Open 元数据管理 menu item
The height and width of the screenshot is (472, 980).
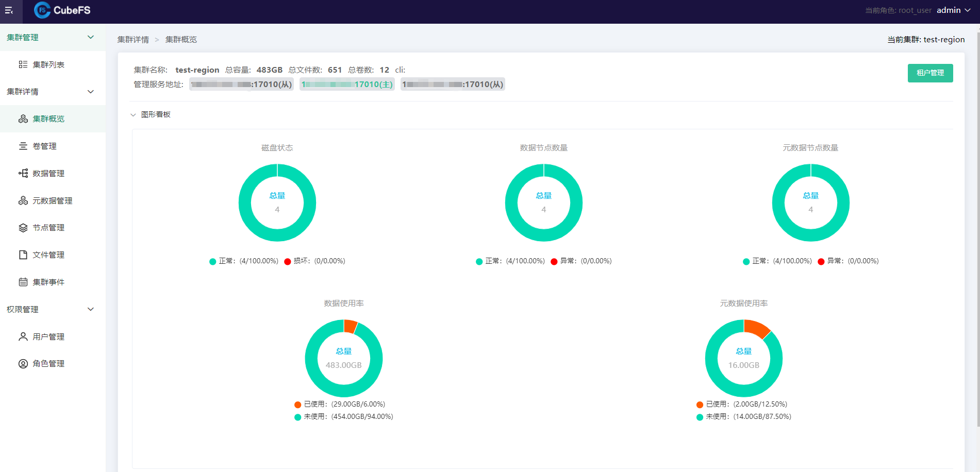(53, 200)
